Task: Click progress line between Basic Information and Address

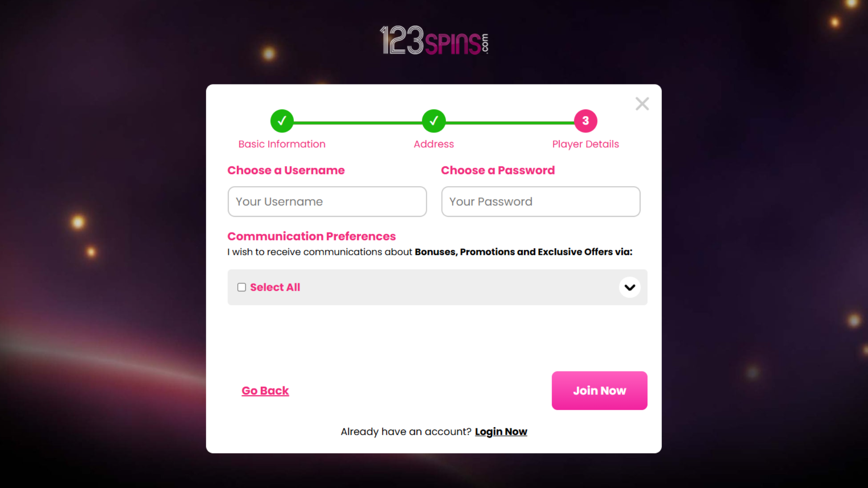Action: click(x=358, y=122)
